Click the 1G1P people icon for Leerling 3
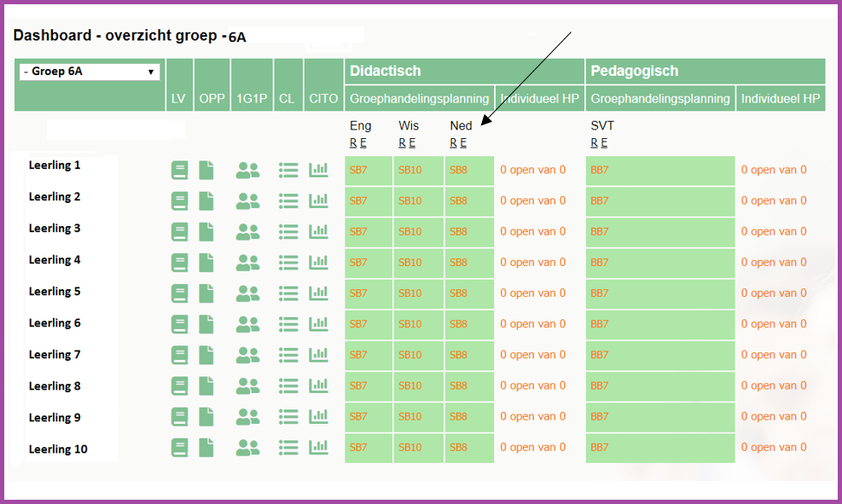Image resolution: width=842 pixels, height=504 pixels. pos(247,232)
